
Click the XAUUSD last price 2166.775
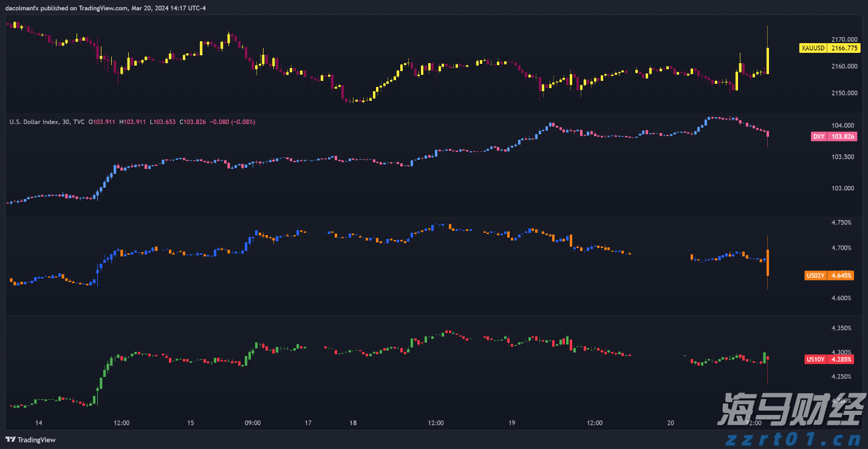click(x=844, y=48)
